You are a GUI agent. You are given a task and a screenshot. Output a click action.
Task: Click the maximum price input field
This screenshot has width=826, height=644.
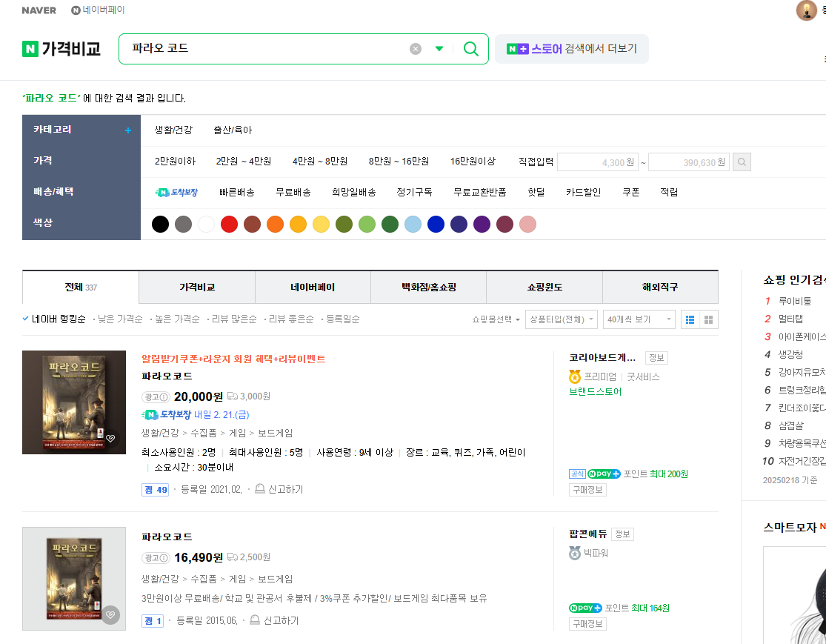tap(688, 162)
